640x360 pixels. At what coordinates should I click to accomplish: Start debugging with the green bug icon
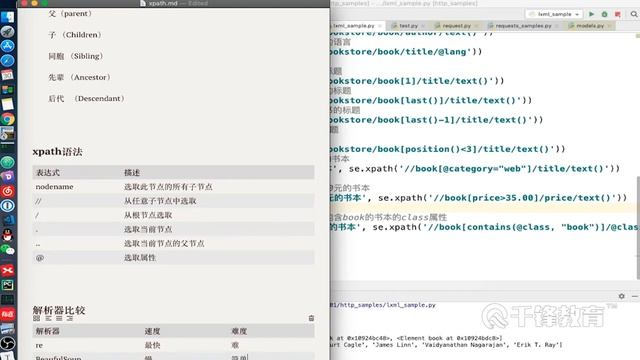604,14
